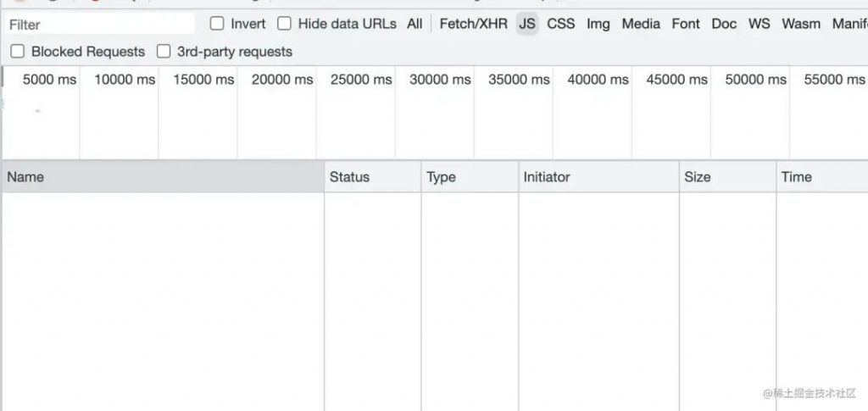Image resolution: width=868 pixels, height=411 pixels.
Task: Enable the Invert checkbox
Action: pyautogui.click(x=217, y=24)
